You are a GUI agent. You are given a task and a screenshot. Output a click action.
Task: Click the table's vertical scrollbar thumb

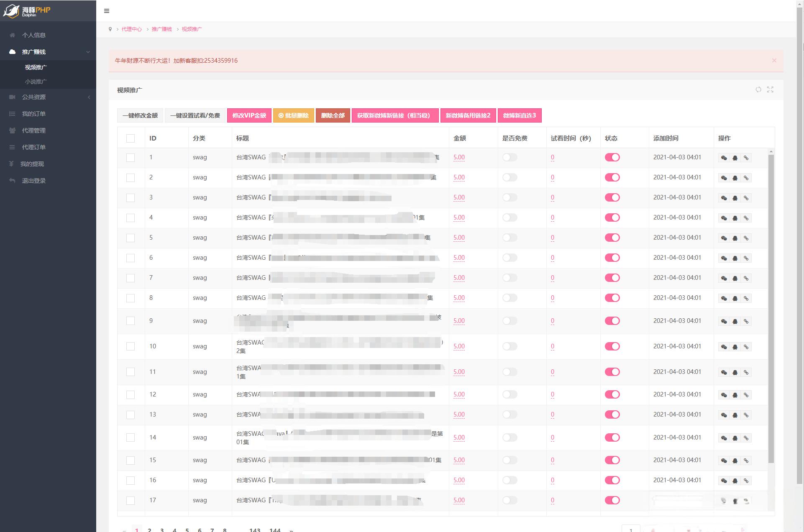[x=771, y=309]
